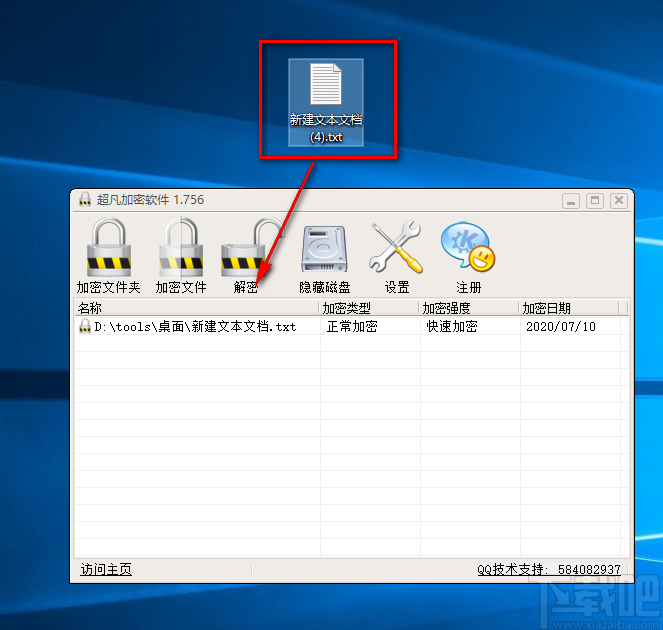Click the lock icon beside the listed txt file
This screenshot has width=663, height=630.
coord(85,326)
